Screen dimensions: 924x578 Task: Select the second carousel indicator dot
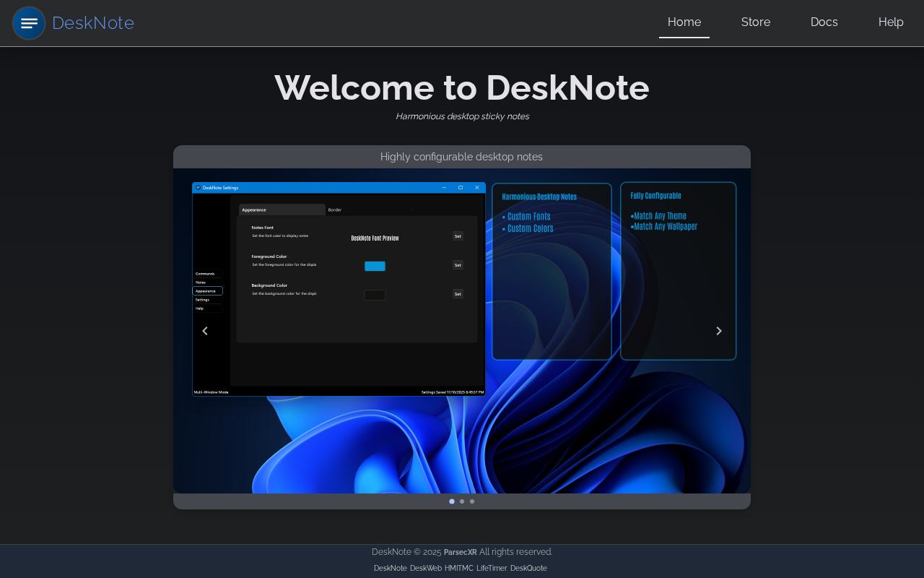click(x=462, y=501)
